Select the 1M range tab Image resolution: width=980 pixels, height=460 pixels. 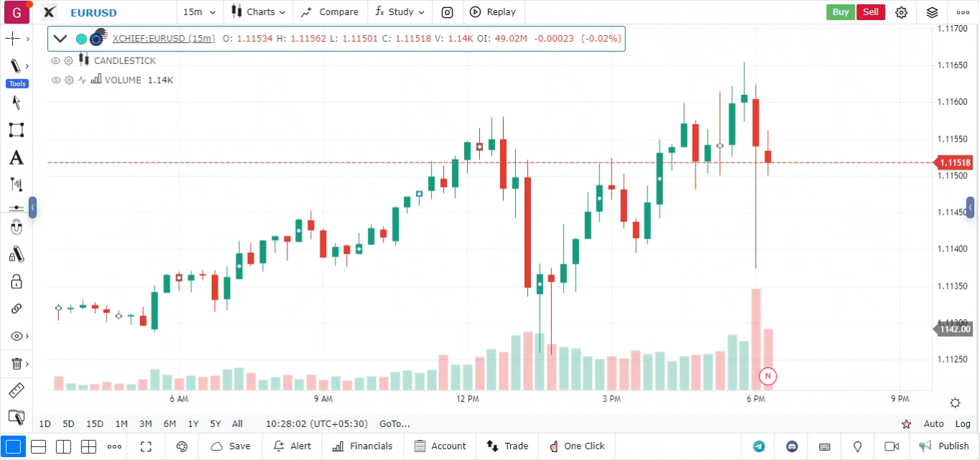click(x=121, y=424)
